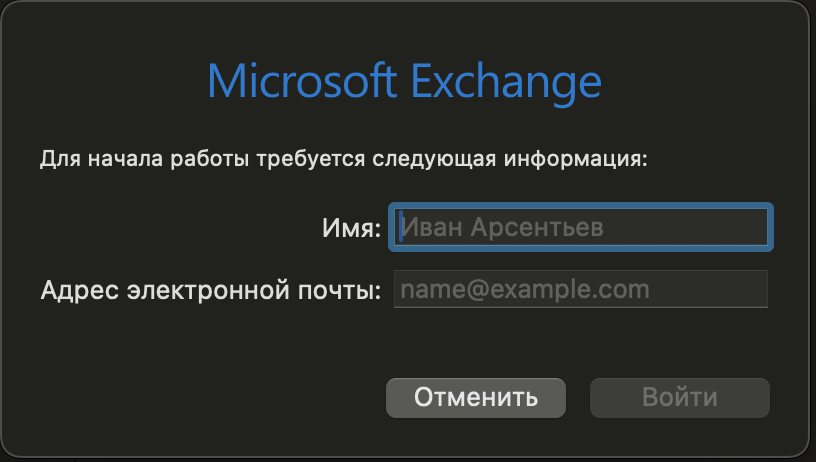Place cursor in the name box
The height and width of the screenshot is (462, 816).
coord(583,227)
